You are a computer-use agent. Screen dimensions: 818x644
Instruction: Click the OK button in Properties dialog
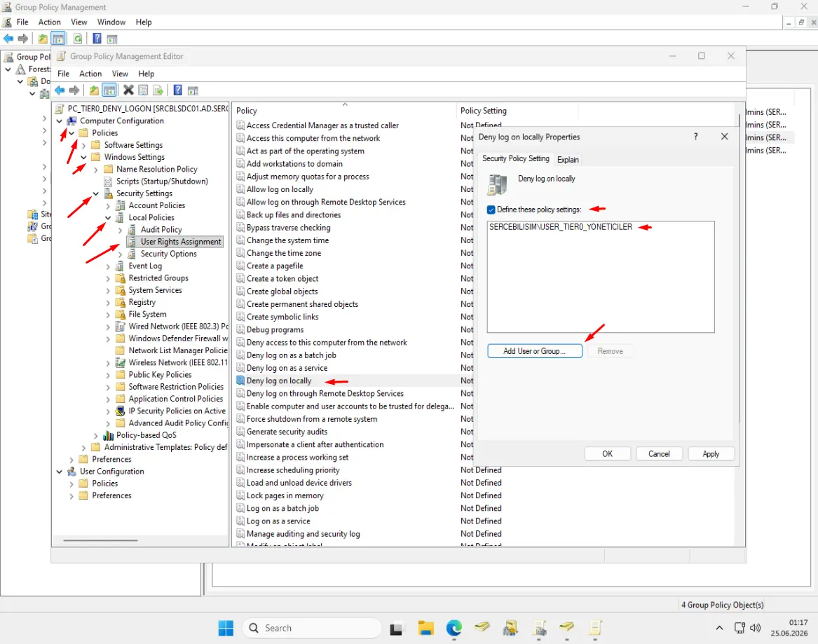click(x=607, y=453)
